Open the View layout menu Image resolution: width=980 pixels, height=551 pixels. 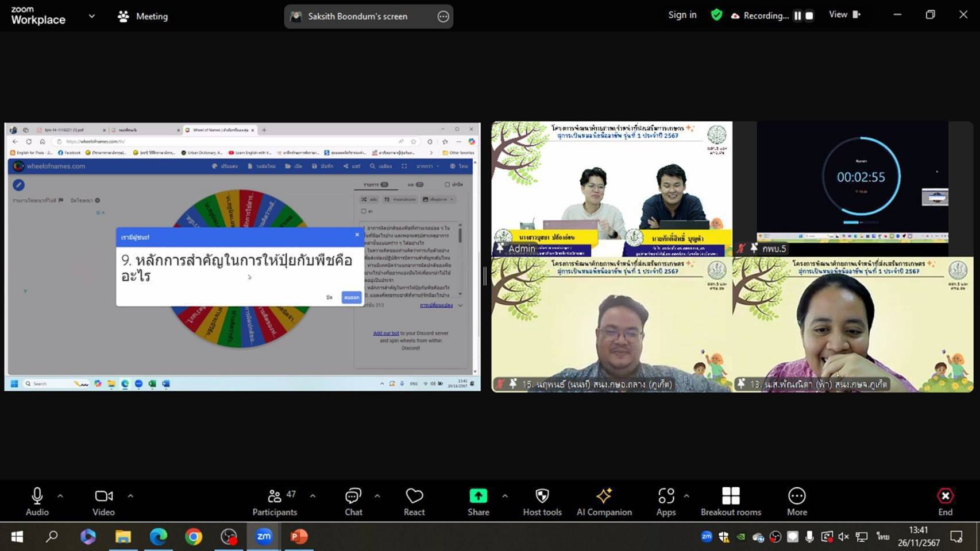844,15
